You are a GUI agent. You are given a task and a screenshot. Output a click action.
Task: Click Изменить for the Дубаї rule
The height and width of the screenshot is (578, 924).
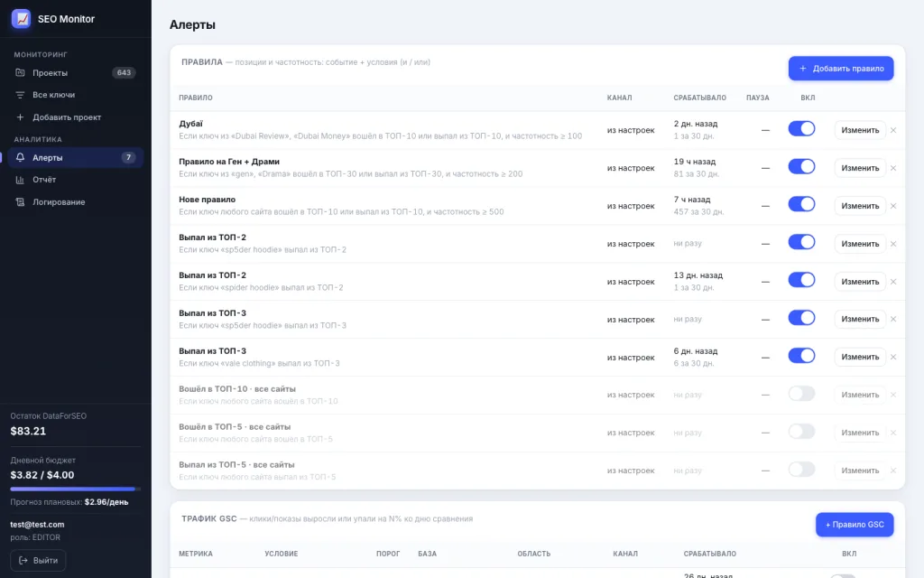coord(860,130)
